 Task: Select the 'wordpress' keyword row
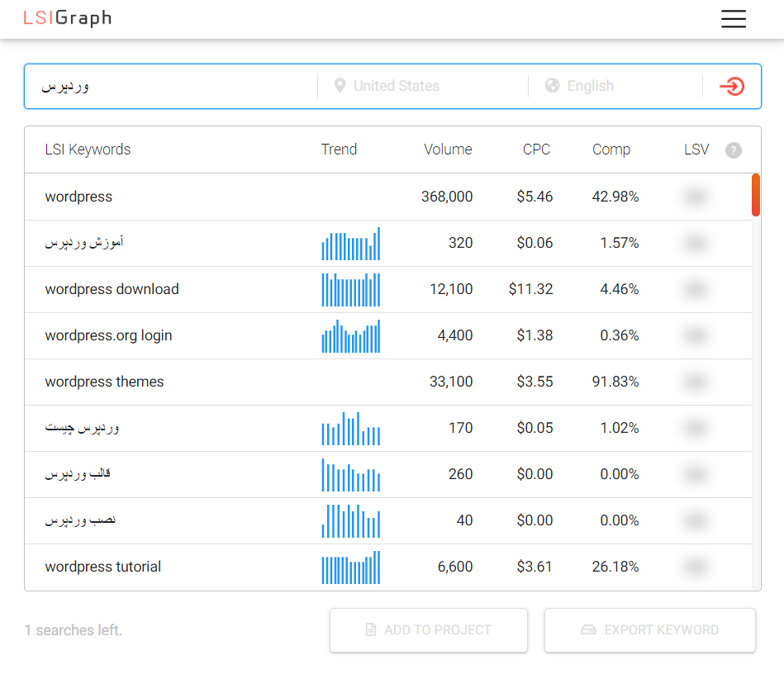(x=388, y=197)
